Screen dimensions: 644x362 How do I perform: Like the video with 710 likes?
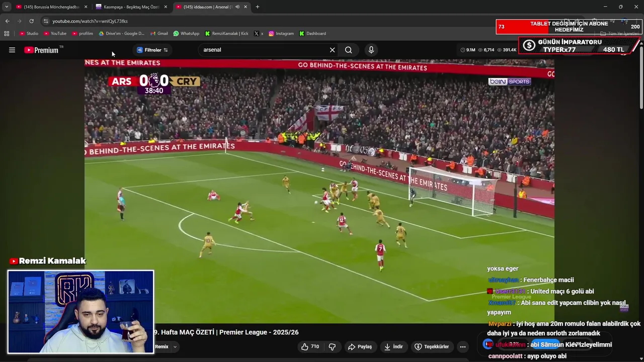(x=310, y=346)
